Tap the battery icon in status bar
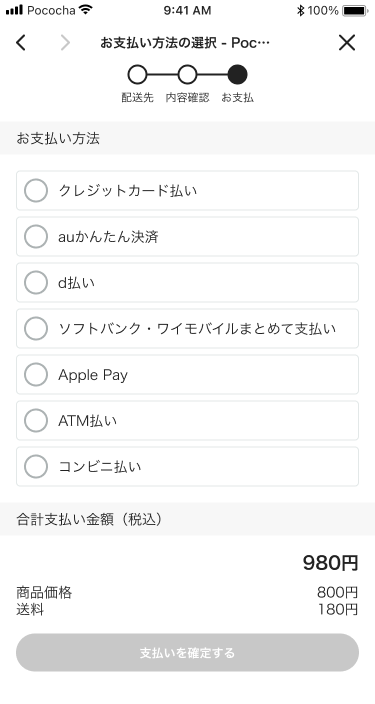375x704 pixels. (355, 10)
